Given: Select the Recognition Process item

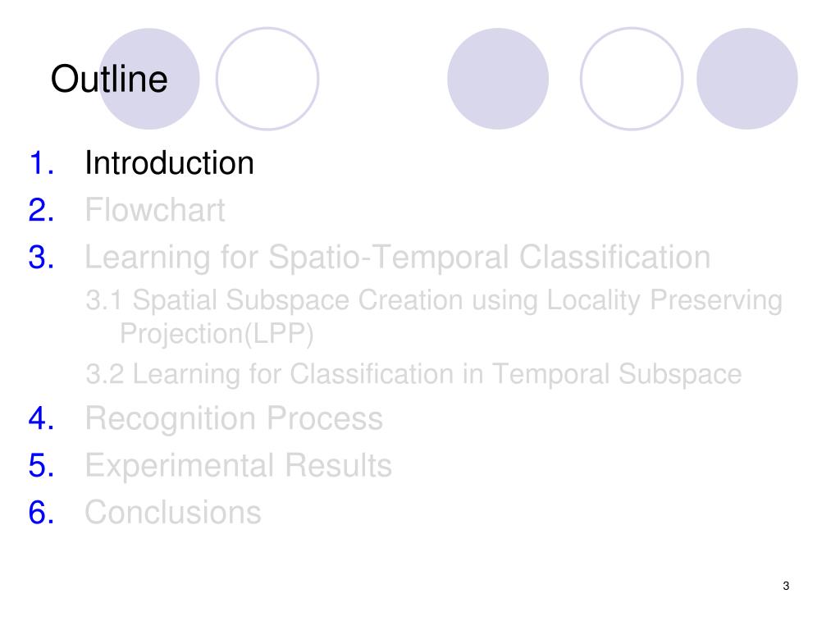Looking at the screenshot, I should click(234, 418).
